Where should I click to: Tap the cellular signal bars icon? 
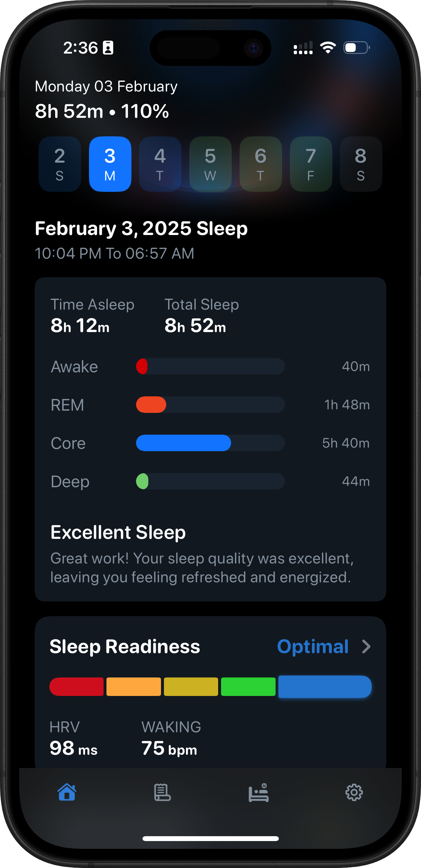click(301, 48)
